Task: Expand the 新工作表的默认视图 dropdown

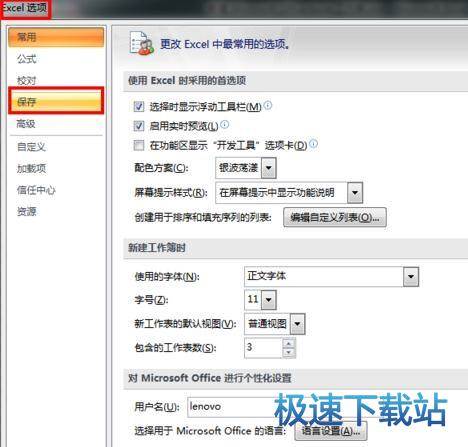Action: [298, 324]
